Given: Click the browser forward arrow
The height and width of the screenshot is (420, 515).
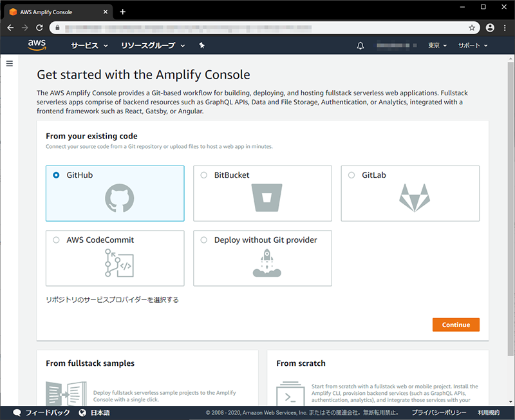Looking at the screenshot, I should click(x=25, y=28).
